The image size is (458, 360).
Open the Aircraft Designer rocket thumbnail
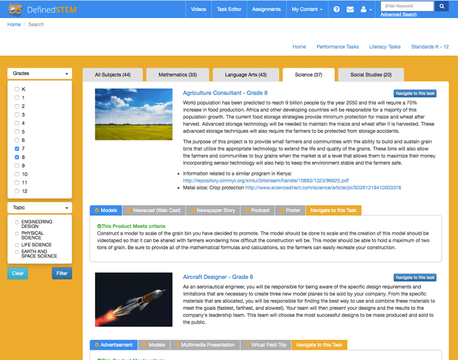(134, 300)
